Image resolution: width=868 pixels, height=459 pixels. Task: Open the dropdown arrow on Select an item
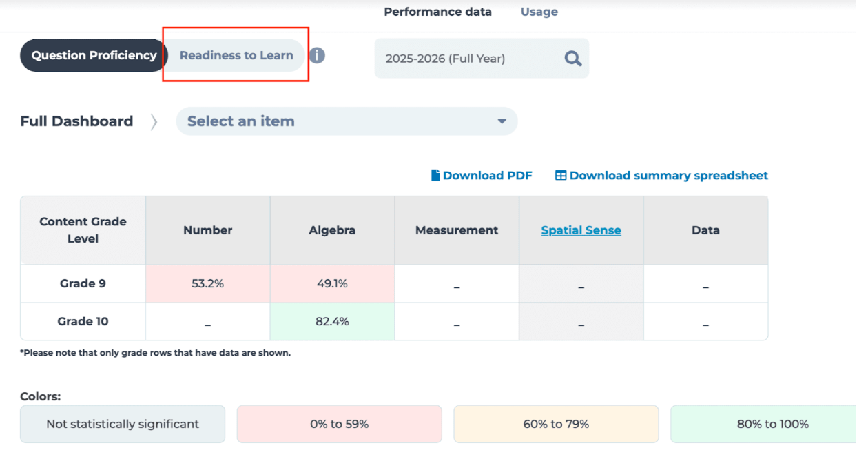point(502,121)
